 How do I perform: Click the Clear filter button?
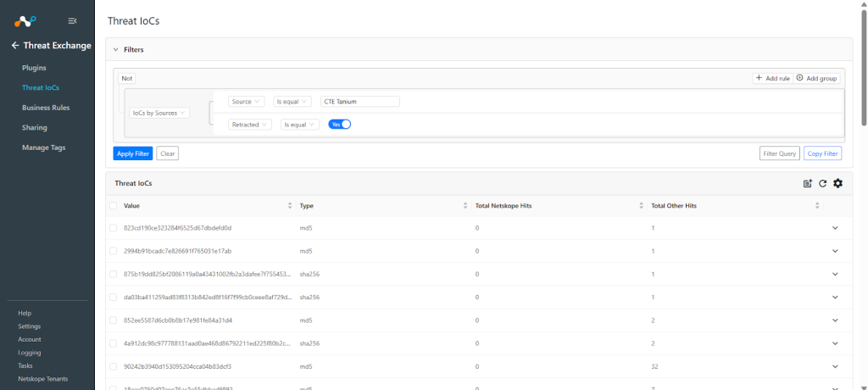(168, 153)
